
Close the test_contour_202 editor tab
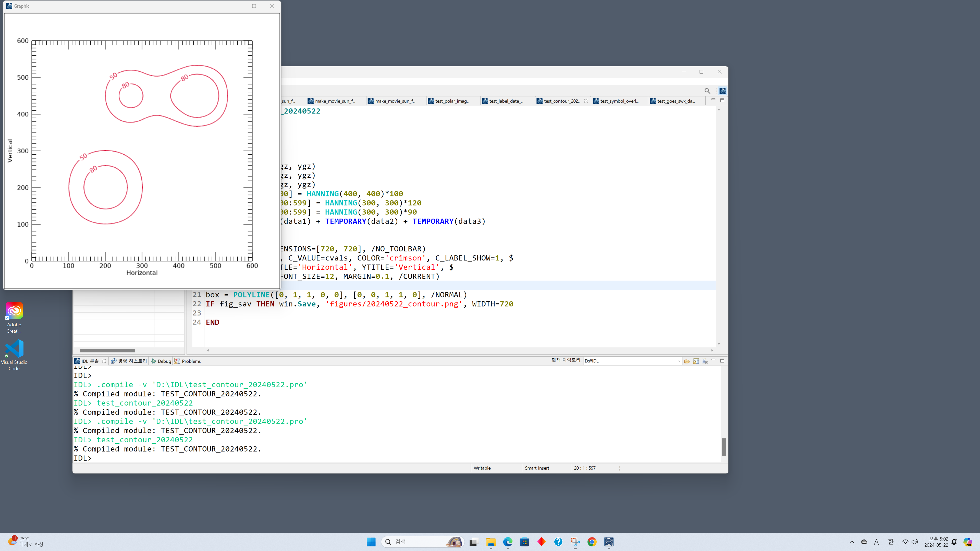pos(586,101)
